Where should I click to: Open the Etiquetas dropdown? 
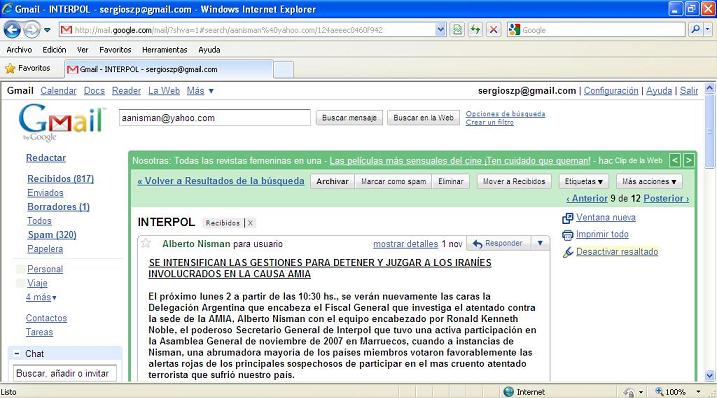pyautogui.click(x=583, y=182)
